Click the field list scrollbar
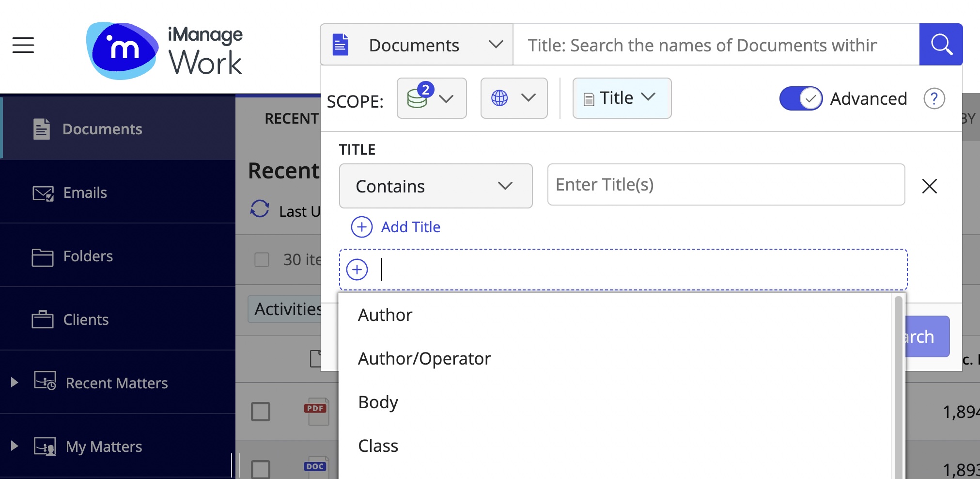The image size is (980, 479). [898, 387]
